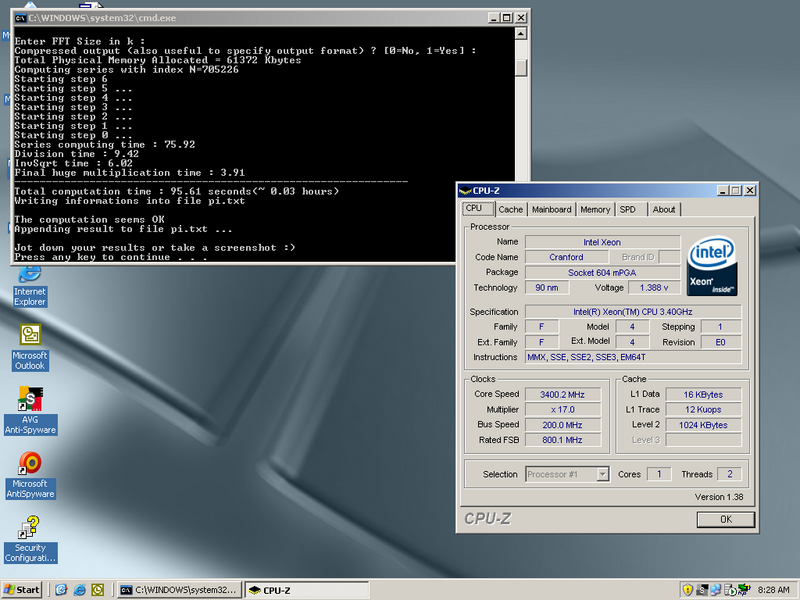
Task: Click the Name field showing Intel Xeon
Action: 603,242
